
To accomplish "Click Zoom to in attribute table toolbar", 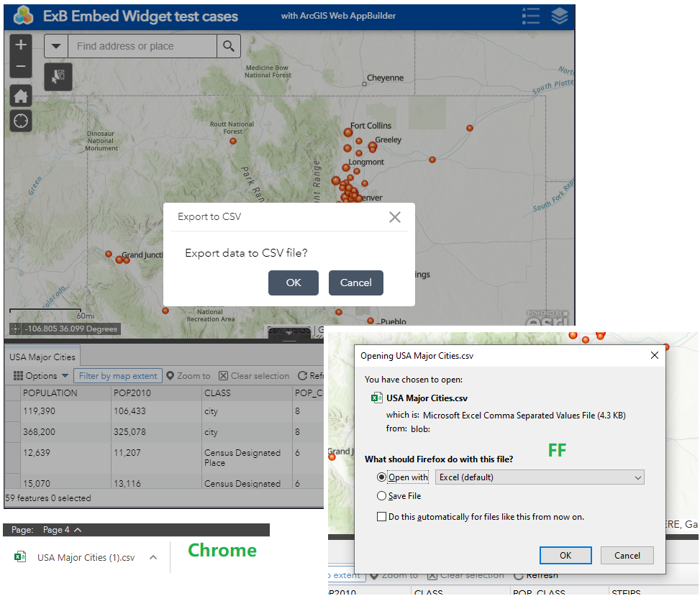I will [x=188, y=375].
